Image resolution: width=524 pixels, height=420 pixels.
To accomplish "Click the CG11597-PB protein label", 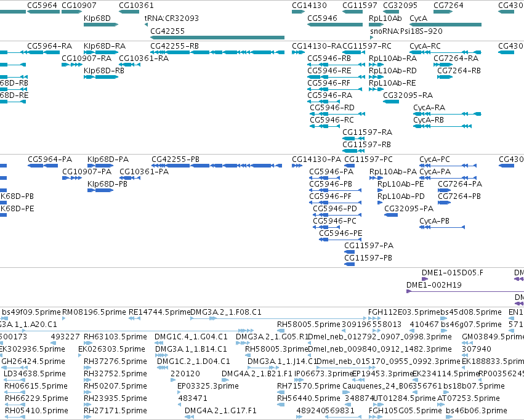I will pyautogui.click(x=368, y=258).
